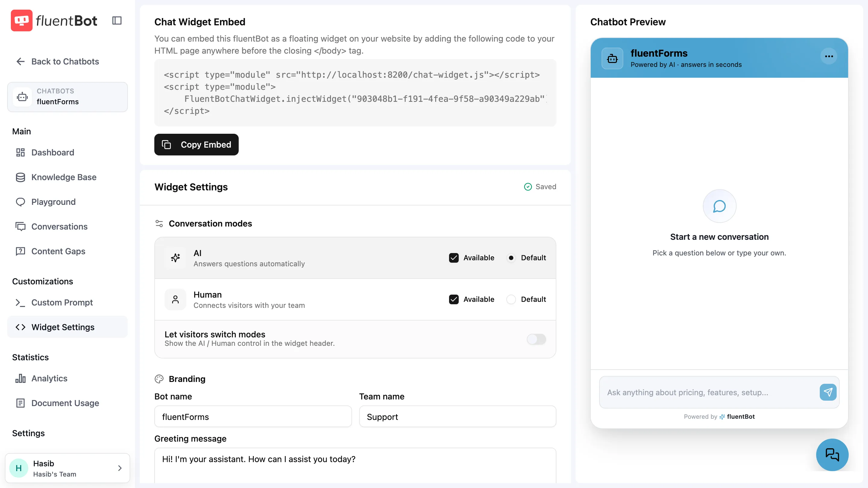
Task: Click the Widget Settings code brackets icon
Action: coord(20,327)
